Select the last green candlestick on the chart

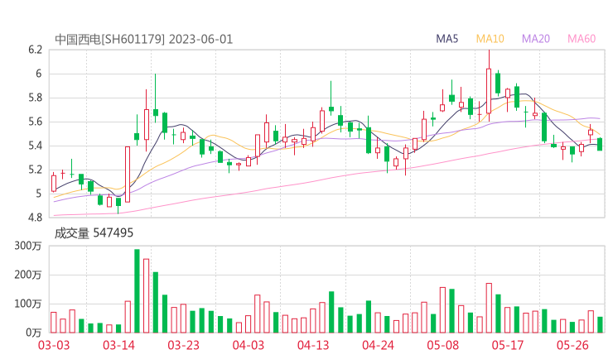pyautogui.click(x=600, y=144)
